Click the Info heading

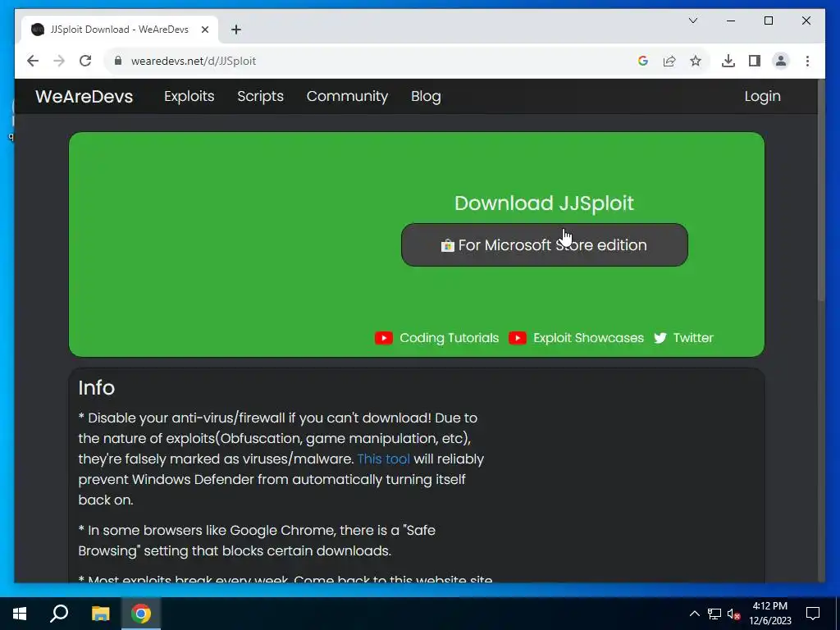coord(97,388)
